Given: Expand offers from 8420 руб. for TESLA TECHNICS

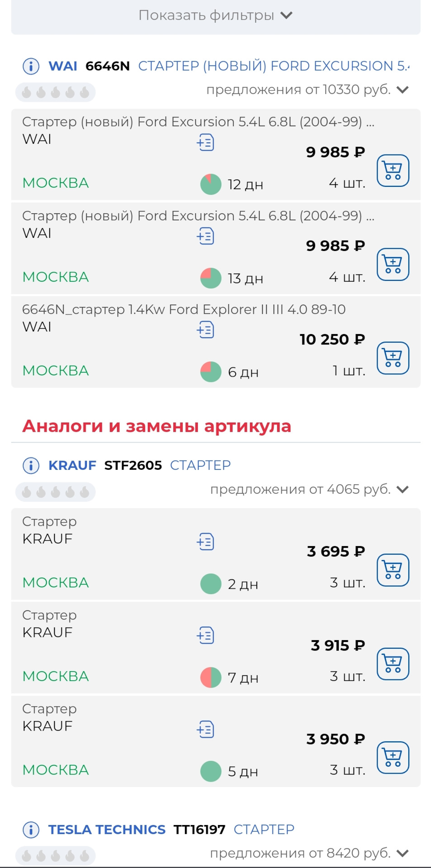Looking at the screenshot, I should pos(402,853).
